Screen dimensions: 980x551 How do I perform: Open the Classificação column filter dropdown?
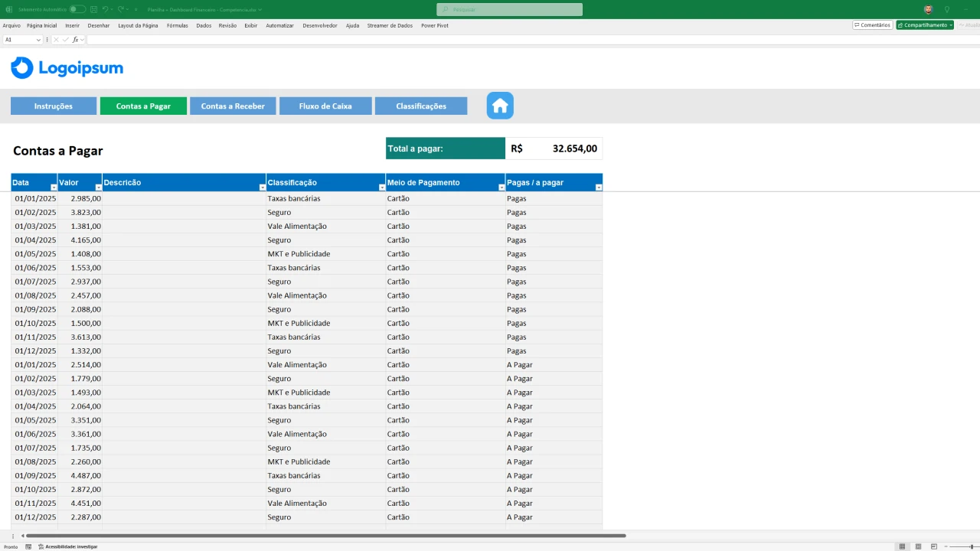pyautogui.click(x=381, y=187)
